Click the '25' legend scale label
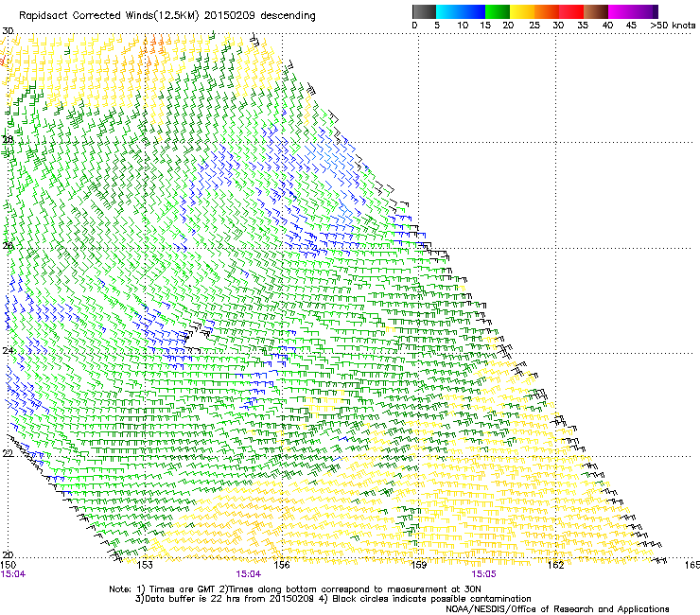The image size is (700, 615). pos(534,26)
